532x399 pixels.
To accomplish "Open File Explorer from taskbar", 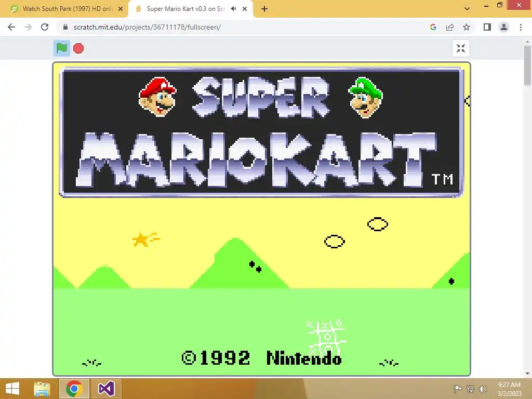I will tap(42, 389).
